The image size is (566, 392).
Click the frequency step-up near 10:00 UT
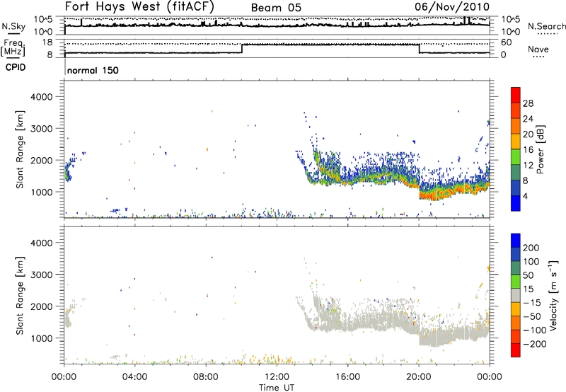point(242,48)
